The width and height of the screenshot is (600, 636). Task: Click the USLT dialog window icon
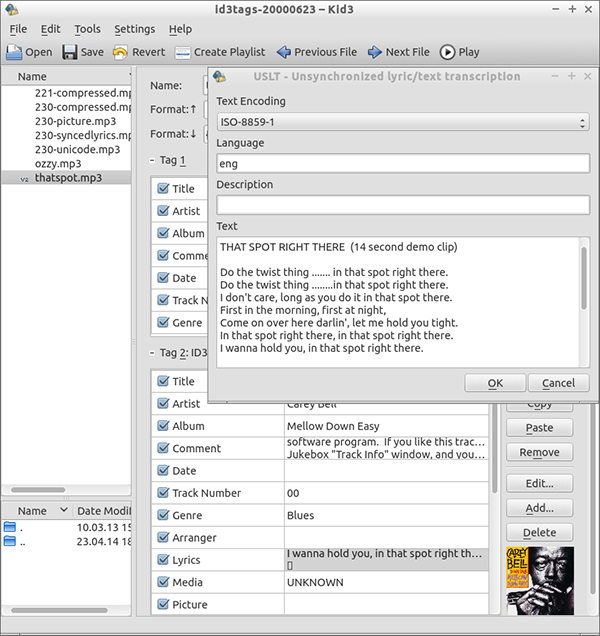219,76
